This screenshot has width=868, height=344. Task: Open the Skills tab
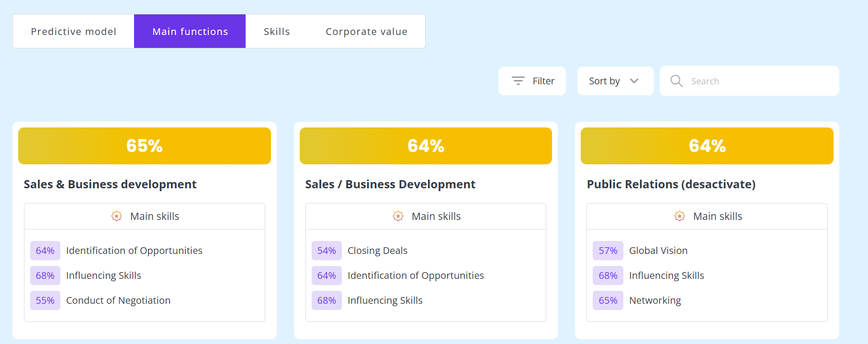tap(277, 31)
